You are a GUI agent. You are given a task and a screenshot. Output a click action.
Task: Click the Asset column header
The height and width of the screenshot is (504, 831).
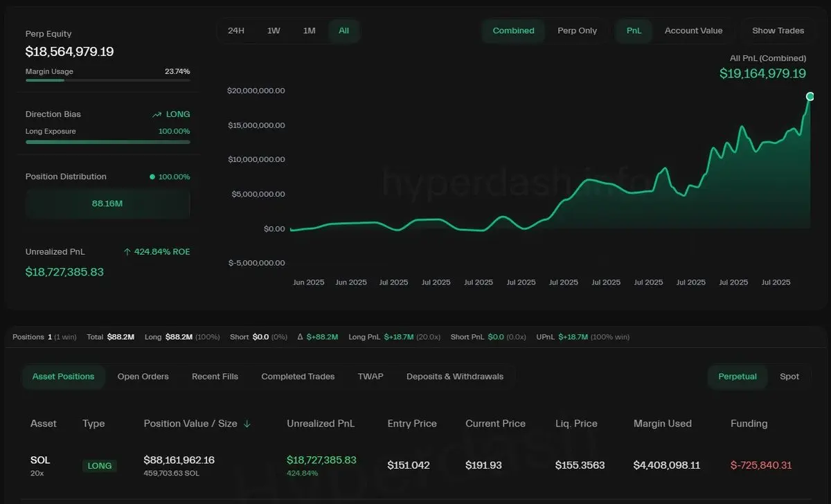point(44,424)
